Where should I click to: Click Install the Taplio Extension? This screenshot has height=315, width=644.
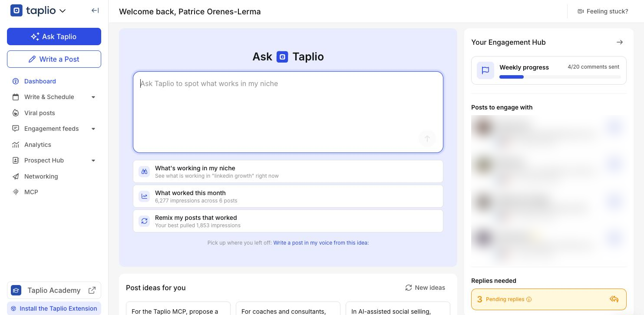(x=54, y=308)
